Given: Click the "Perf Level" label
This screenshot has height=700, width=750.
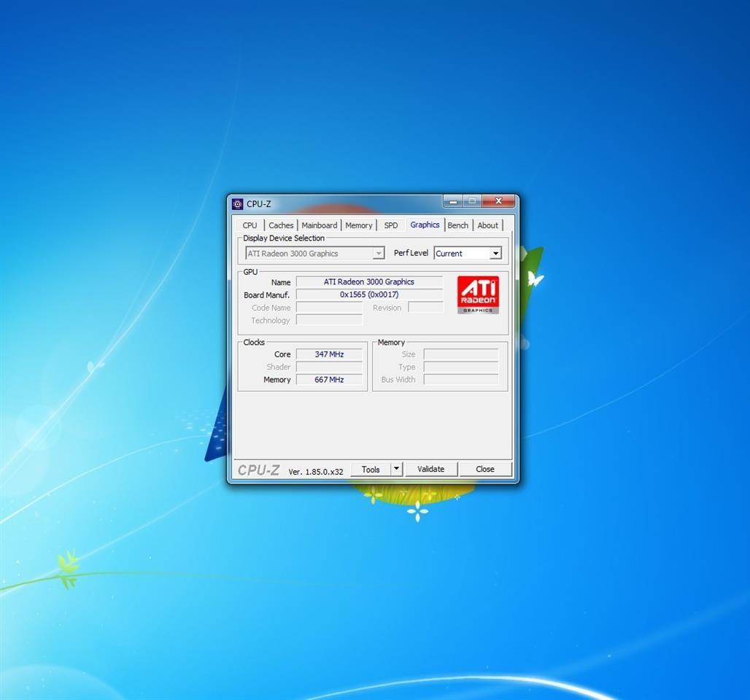Looking at the screenshot, I should point(411,253).
